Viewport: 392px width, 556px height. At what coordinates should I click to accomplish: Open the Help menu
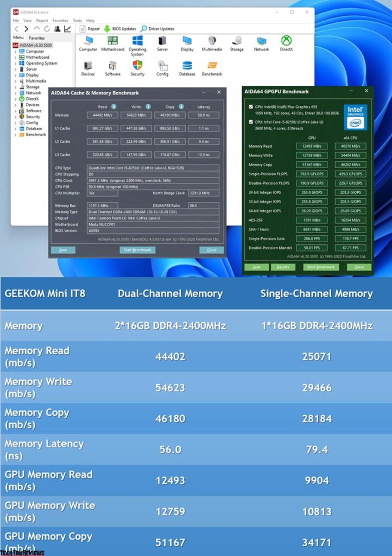[x=90, y=21]
